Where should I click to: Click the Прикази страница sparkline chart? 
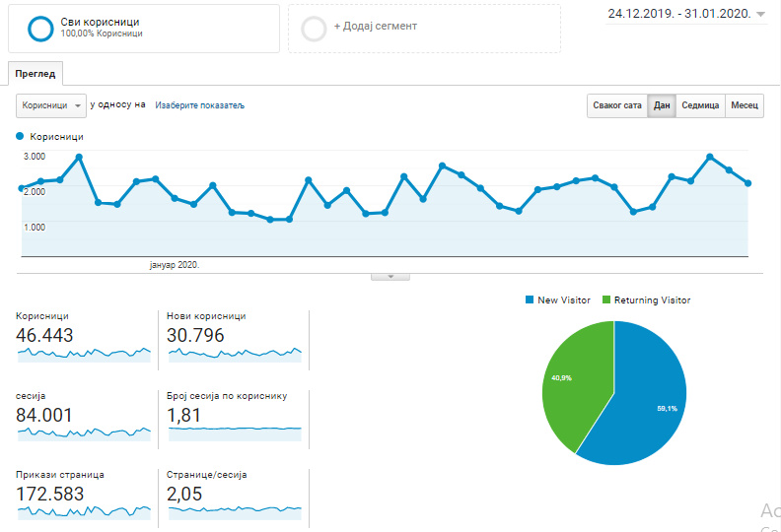click(83, 511)
